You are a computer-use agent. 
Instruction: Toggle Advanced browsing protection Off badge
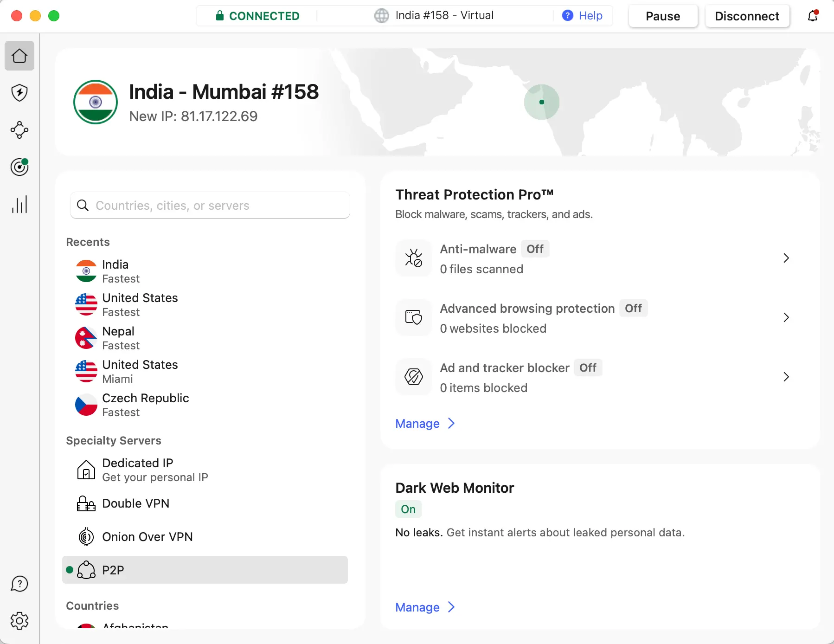[633, 309]
